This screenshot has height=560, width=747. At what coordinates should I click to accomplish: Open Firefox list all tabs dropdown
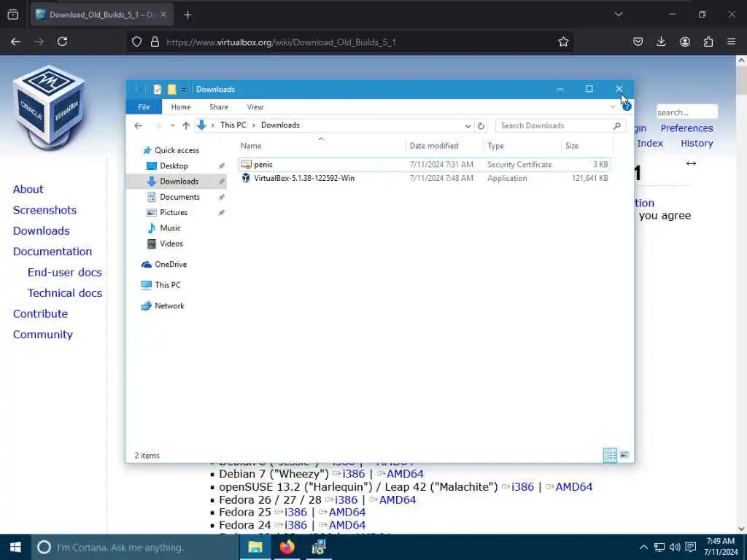coord(619,15)
